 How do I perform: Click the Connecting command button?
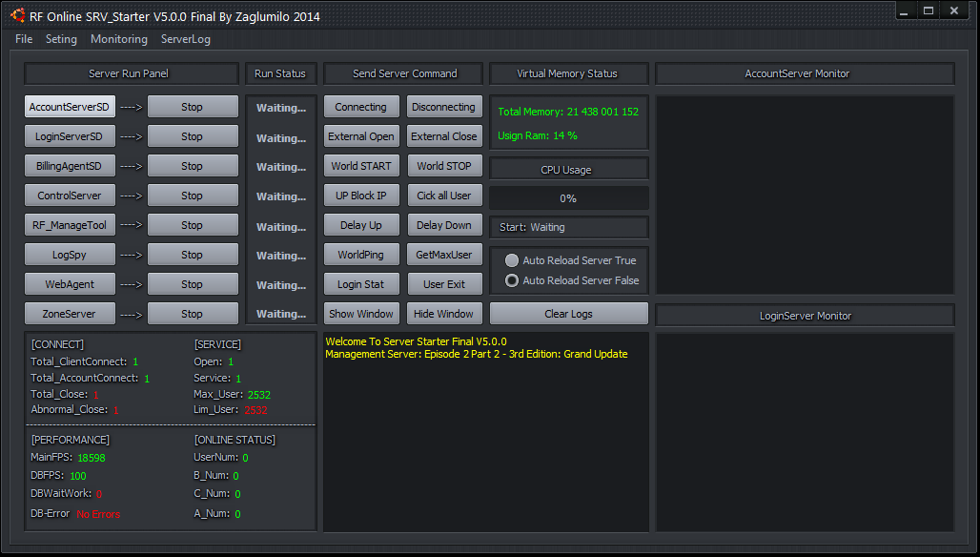361,107
